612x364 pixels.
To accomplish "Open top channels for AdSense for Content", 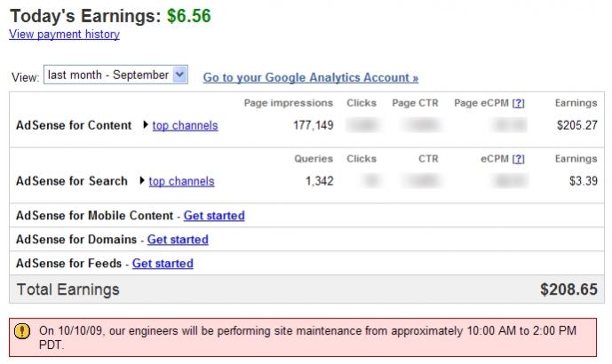I will 185,125.
